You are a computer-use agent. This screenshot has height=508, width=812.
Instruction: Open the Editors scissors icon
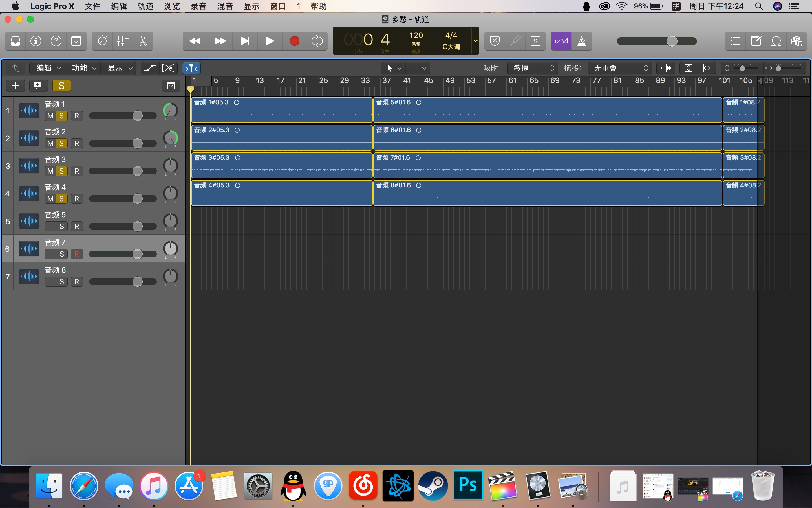(x=143, y=41)
